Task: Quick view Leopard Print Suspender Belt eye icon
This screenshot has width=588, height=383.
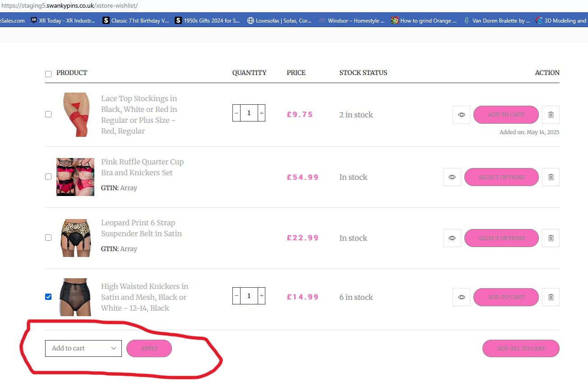Action: click(452, 238)
